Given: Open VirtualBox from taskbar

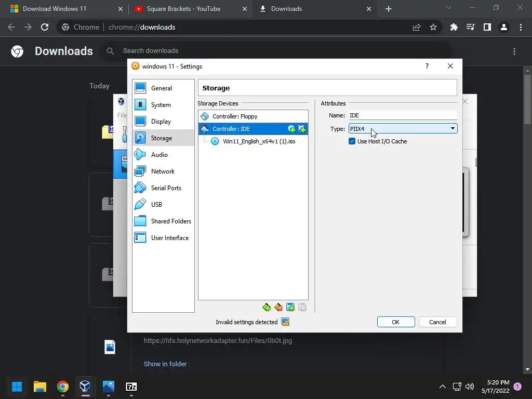Looking at the screenshot, I should click(x=85, y=387).
